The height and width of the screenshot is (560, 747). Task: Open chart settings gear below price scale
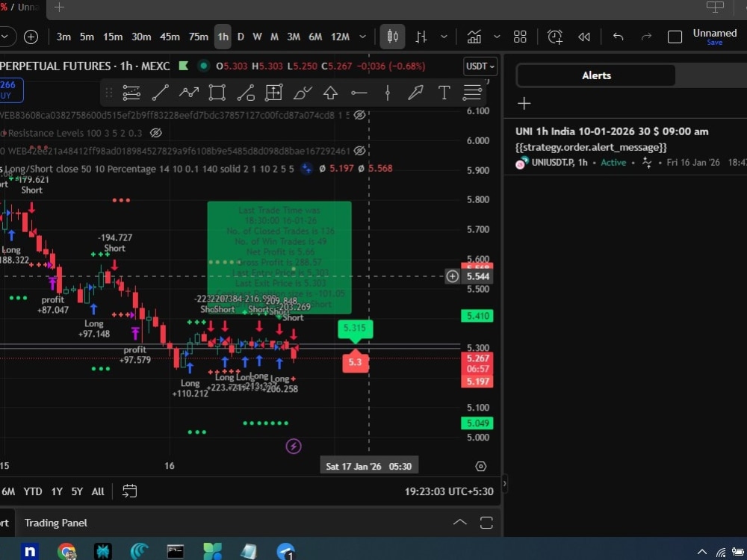coord(480,466)
